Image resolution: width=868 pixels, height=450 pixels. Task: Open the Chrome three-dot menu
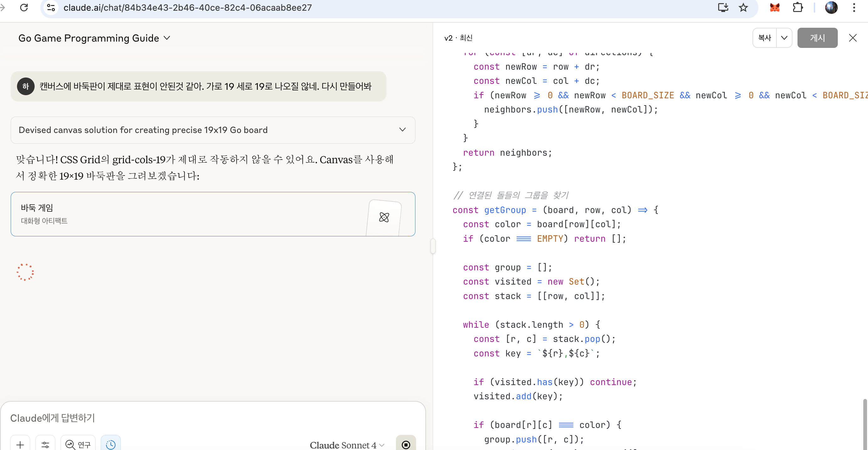[854, 8]
